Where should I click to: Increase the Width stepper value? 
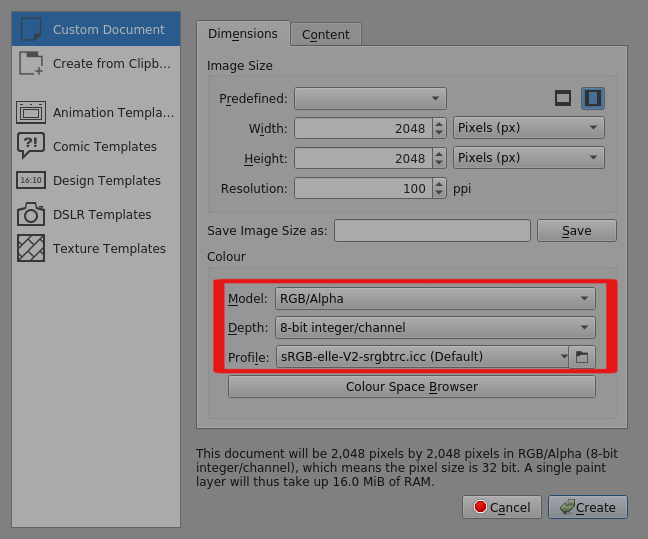(439, 123)
